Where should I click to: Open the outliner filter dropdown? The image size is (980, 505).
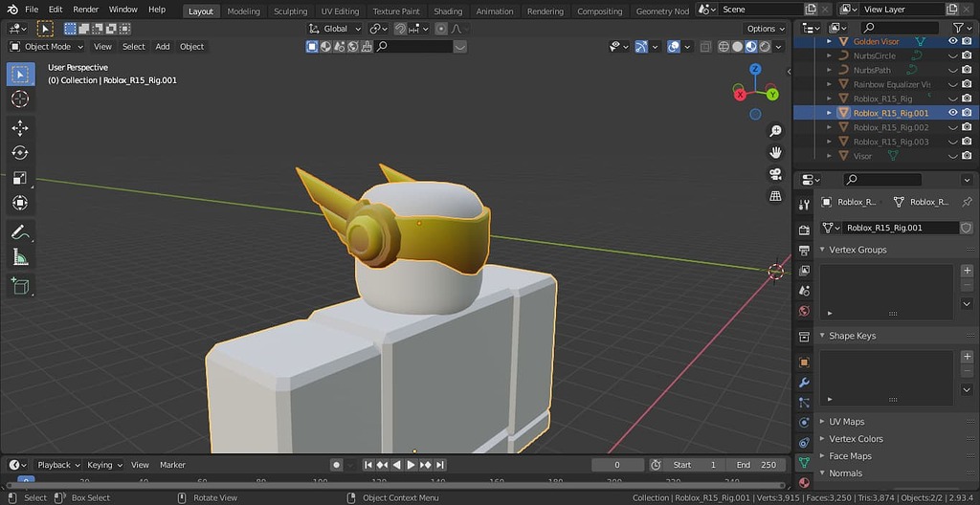click(x=962, y=28)
